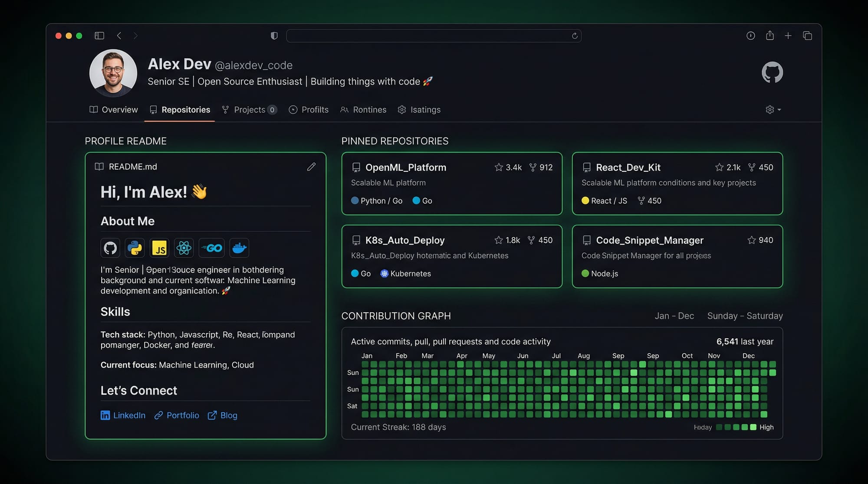
Task: Star the OpenML_Platform repository
Action: [499, 167]
